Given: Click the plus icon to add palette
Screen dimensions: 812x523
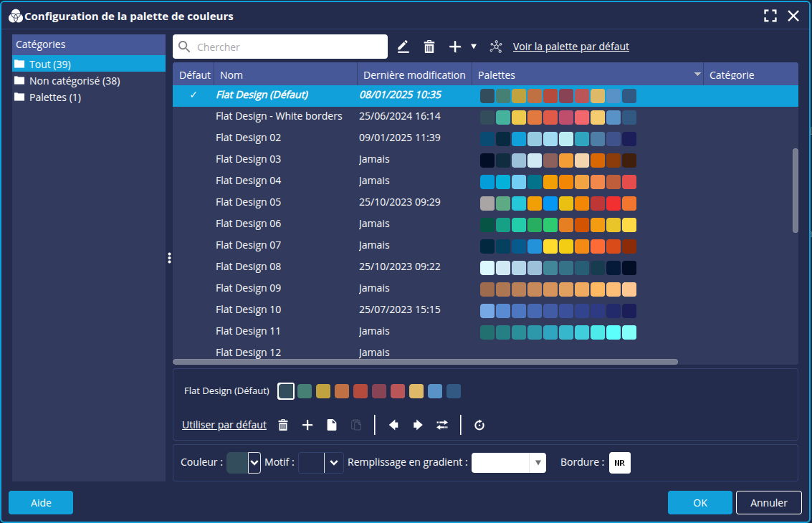Looking at the screenshot, I should pos(455,47).
